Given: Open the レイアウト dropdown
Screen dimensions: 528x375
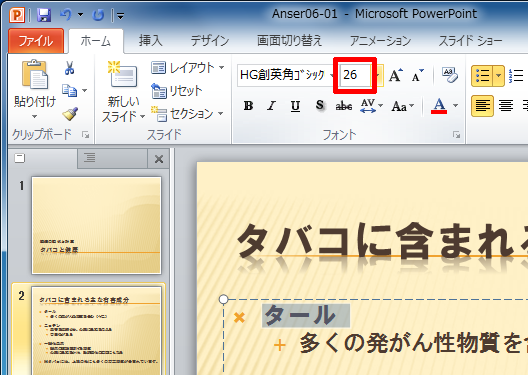Looking at the screenshot, I should pos(188,68).
